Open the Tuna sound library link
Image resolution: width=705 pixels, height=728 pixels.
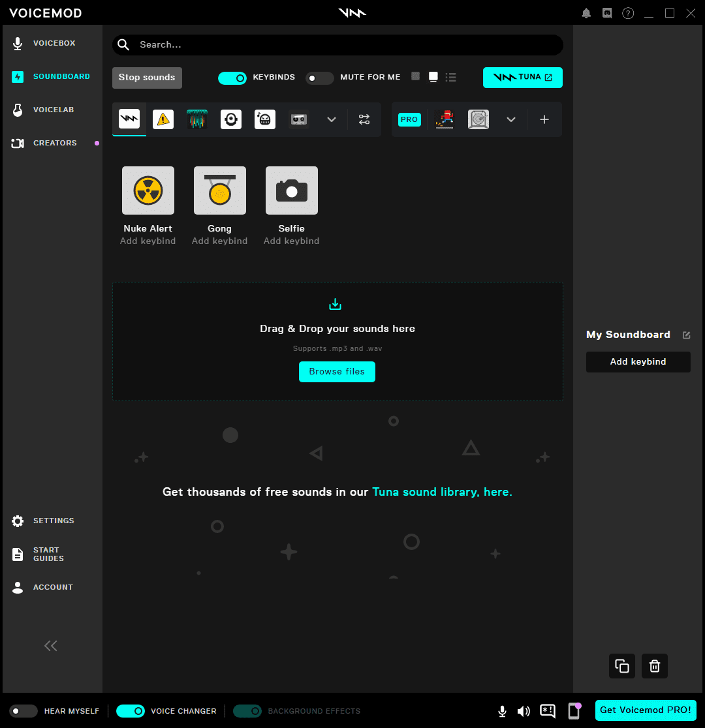pos(442,492)
